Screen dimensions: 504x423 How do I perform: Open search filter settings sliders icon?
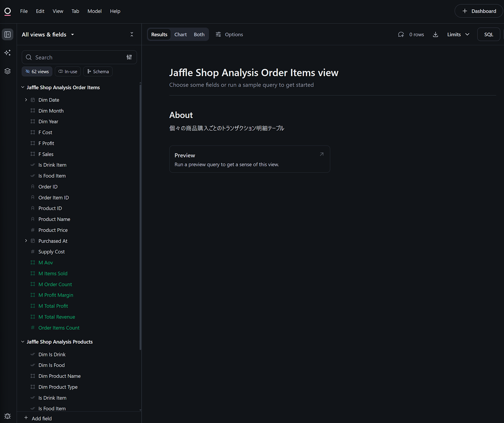click(129, 57)
